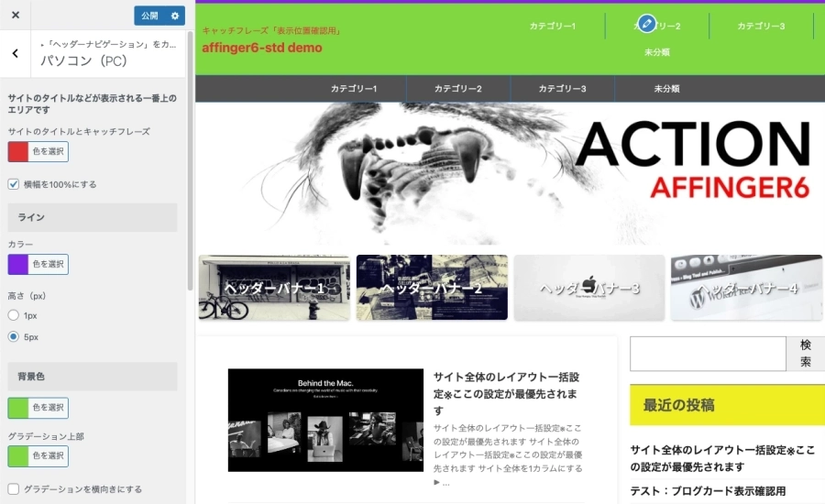Click the ACTION AFFINGER6 header image
Screen dimensions: 825x504
click(510, 173)
